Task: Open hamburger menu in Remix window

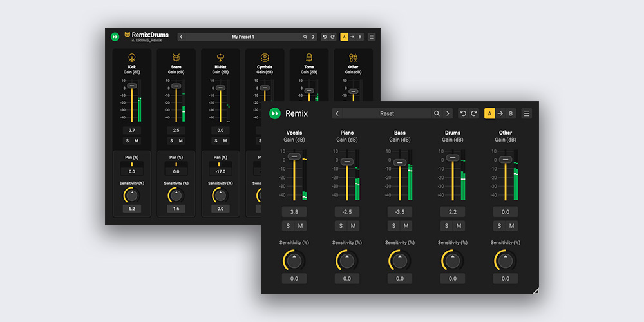Action: click(x=527, y=113)
